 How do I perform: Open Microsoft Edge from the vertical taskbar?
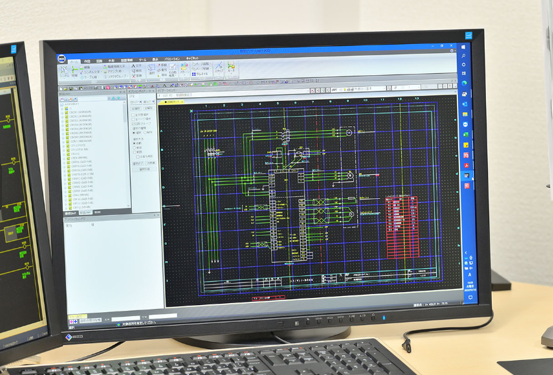464,83
